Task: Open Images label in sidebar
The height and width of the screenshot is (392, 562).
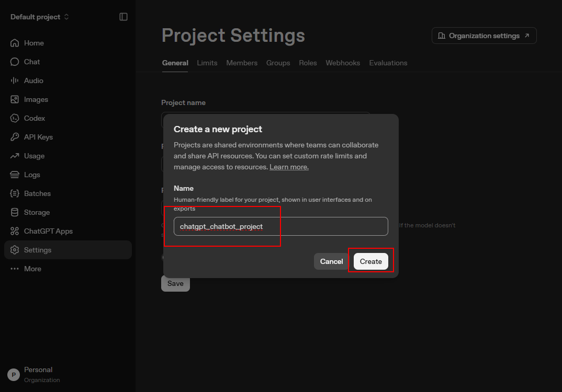Action: point(36,99)
